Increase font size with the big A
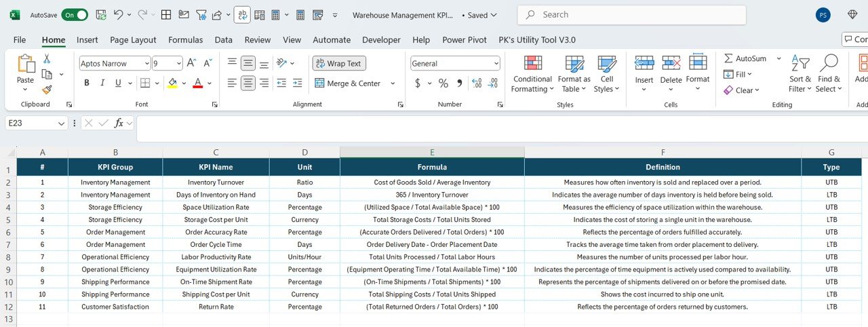Screen dimensions: 868x327 191,63
